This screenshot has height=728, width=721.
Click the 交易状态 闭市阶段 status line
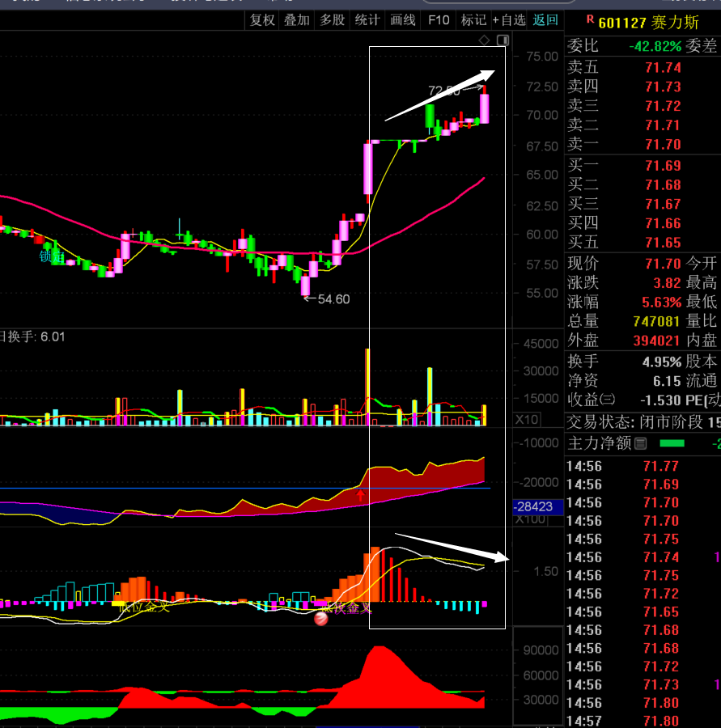(x=643, y=422)
